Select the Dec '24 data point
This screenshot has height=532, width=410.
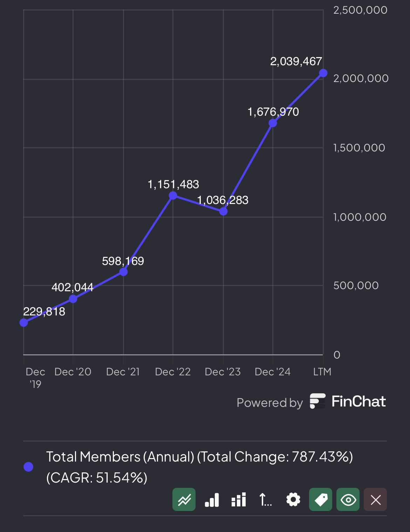(273, 123)
